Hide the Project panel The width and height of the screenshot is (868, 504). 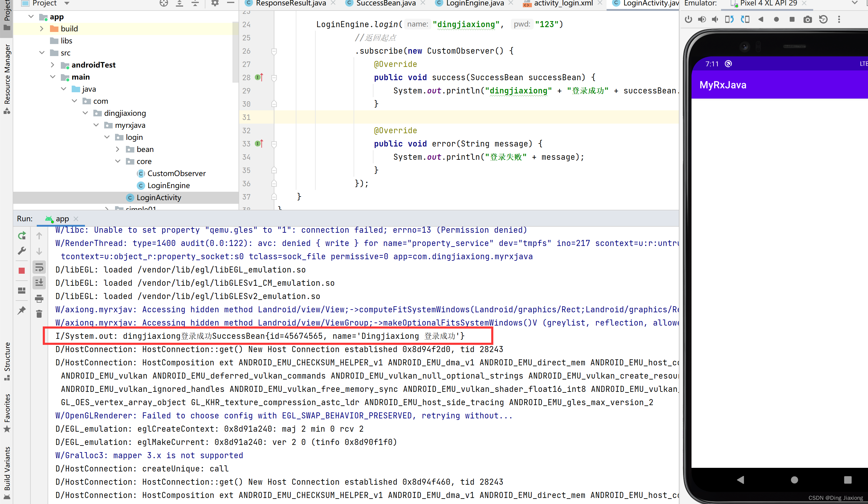231,3
